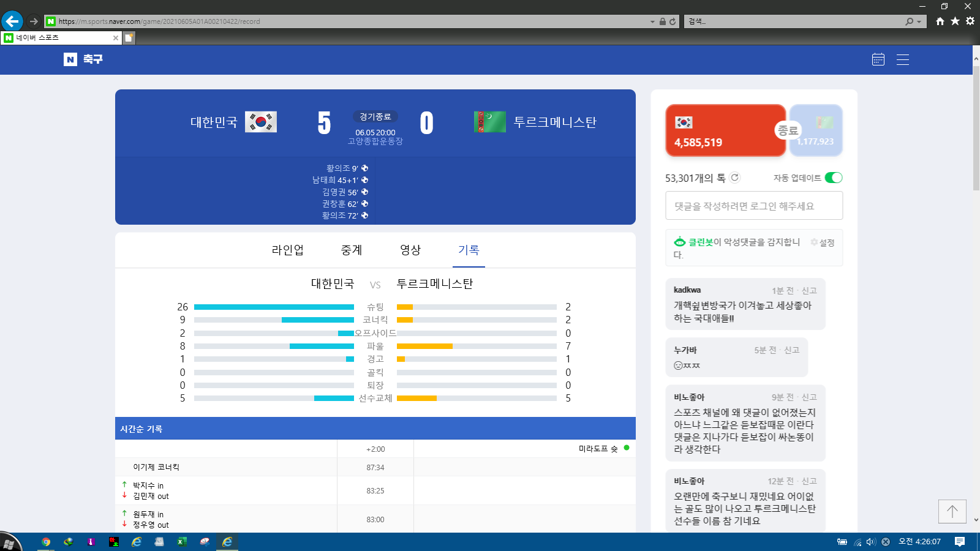Open Excel from the taskbar
The width and height of the screenshot is (980, 551).
coord(182,542)
